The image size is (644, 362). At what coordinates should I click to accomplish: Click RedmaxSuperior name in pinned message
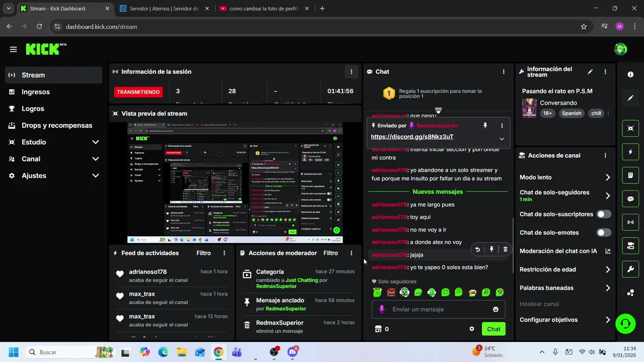[x=437, y=126]
